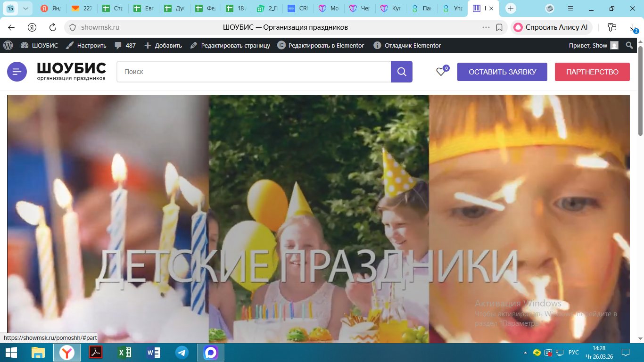Open the browser hamburger menu
644x362 pixels.
click(x=570, y=8)
